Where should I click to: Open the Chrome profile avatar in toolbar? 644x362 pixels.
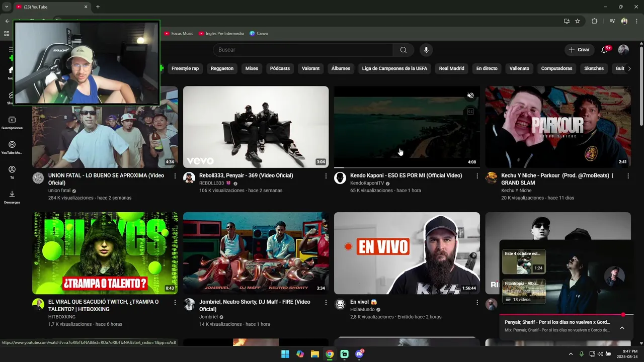tap(624, 21)
